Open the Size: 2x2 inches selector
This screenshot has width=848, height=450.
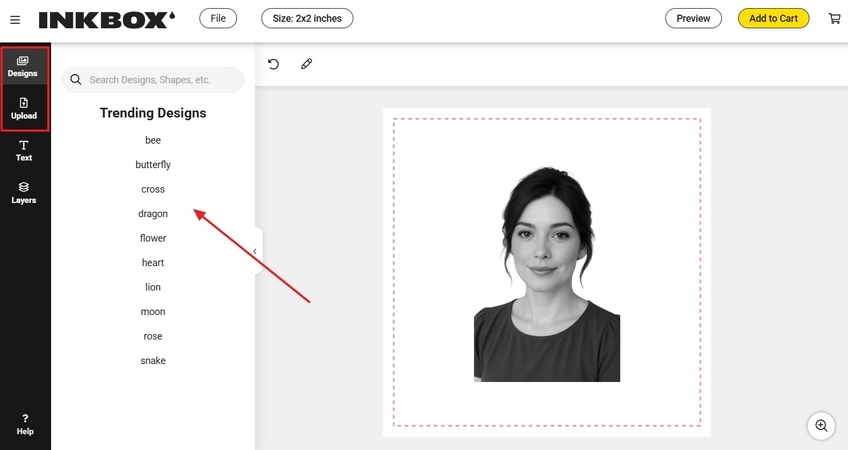point(307,18)
